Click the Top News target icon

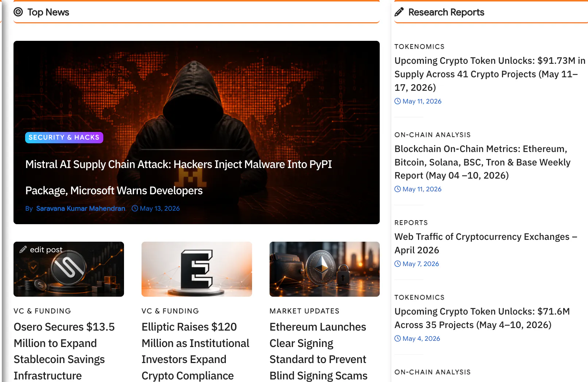click(18, 12)
